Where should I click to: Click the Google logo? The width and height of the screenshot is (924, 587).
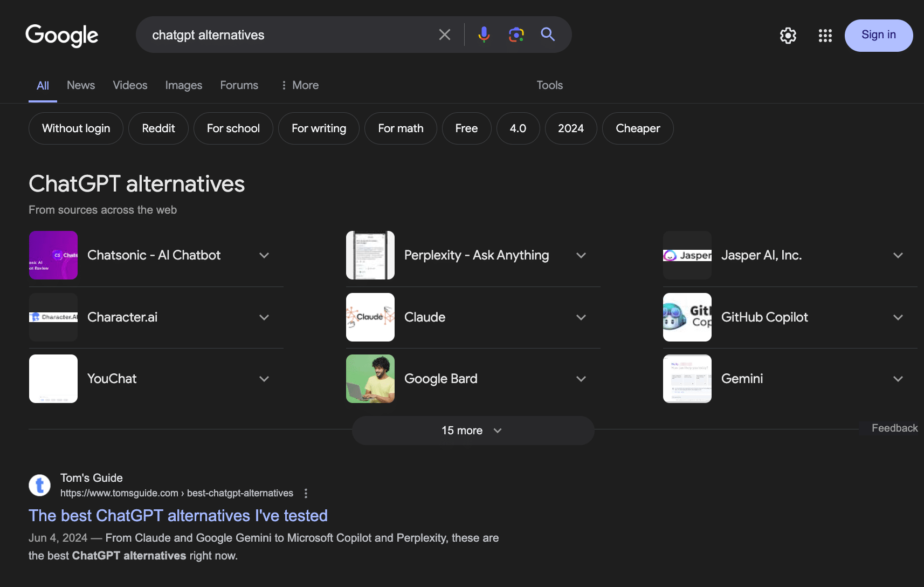click(x=62, y=36)
